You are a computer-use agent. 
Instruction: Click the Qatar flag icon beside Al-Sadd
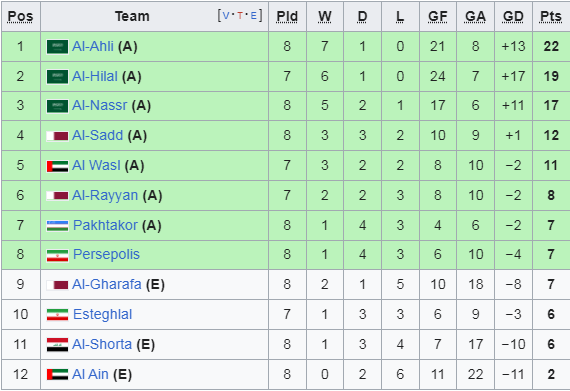pos(57,136)
